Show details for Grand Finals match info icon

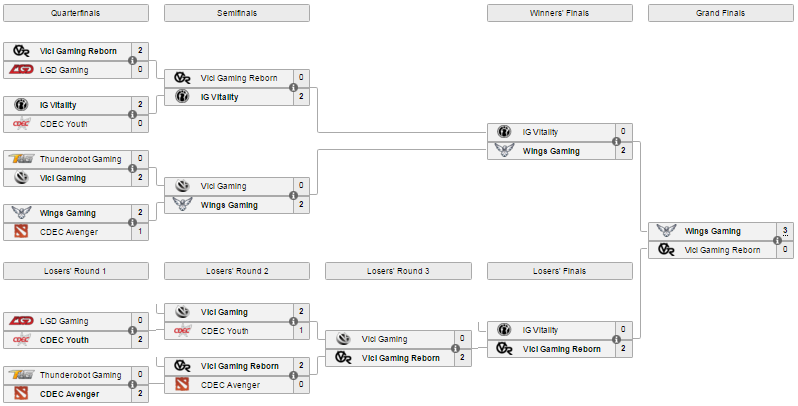pyautogui.click(x=777, y=241)
